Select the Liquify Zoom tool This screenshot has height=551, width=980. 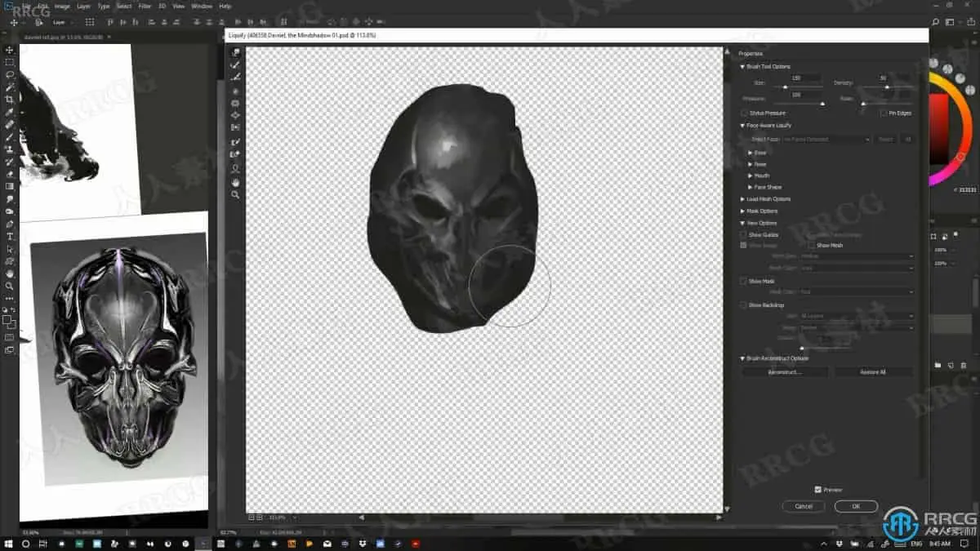click(x=235, y=195)
